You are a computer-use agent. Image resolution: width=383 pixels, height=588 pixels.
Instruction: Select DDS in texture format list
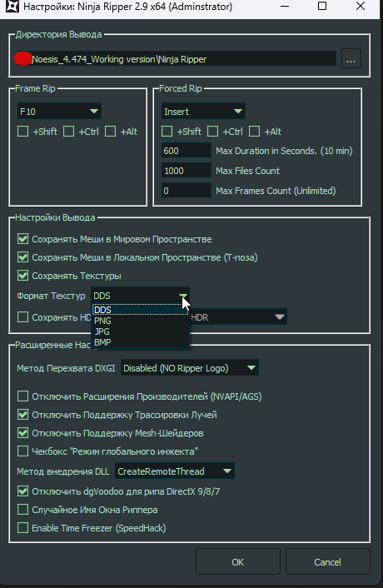pyautogui.click(x=140, y=310)
